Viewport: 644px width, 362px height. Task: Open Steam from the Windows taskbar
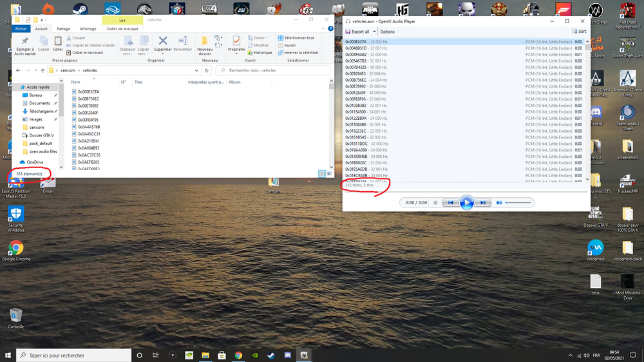click(271, 355)
